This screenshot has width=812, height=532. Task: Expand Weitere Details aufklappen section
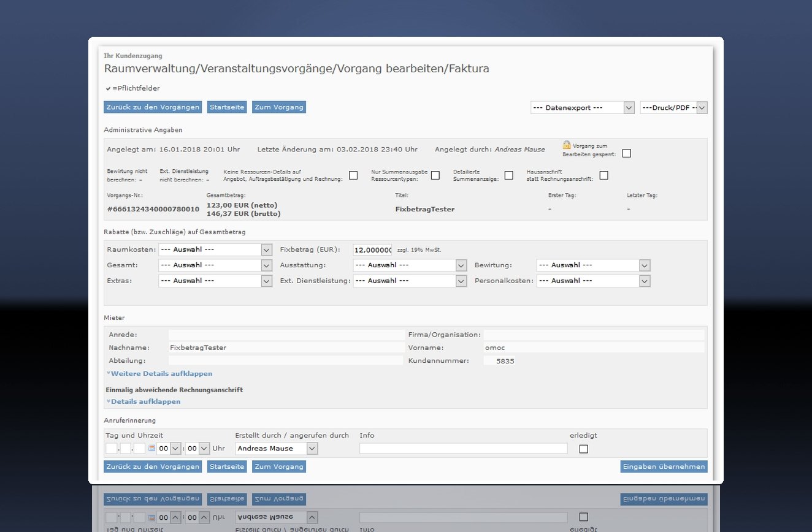coord(161,373)
